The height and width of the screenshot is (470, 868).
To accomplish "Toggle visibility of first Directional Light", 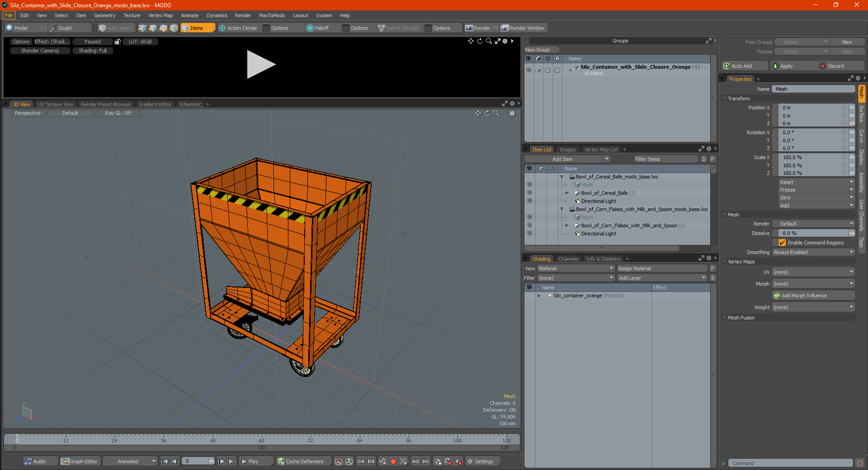I will coord(529,201).
